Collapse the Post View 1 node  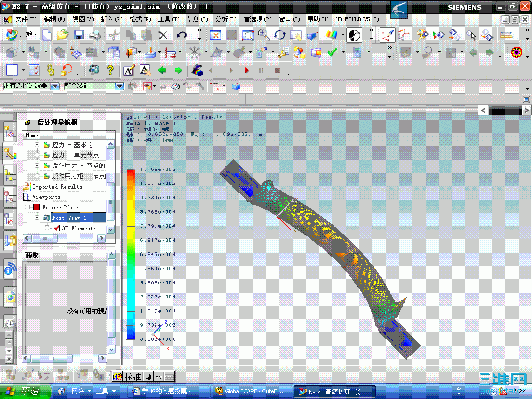(37, 218)
